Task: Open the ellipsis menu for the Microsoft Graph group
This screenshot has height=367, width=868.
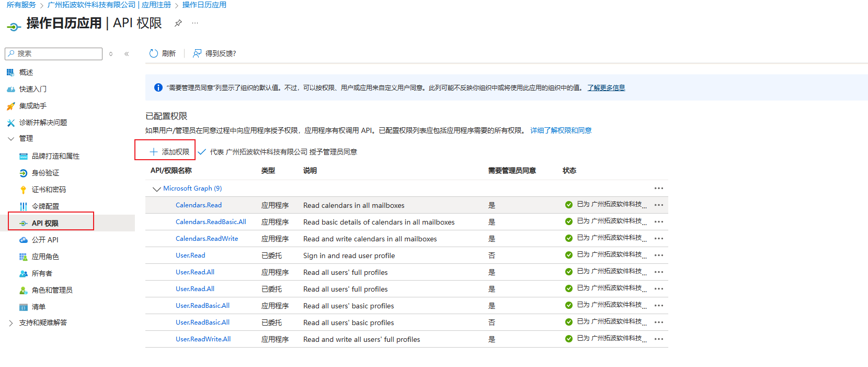Action: [x=658, y=188]
